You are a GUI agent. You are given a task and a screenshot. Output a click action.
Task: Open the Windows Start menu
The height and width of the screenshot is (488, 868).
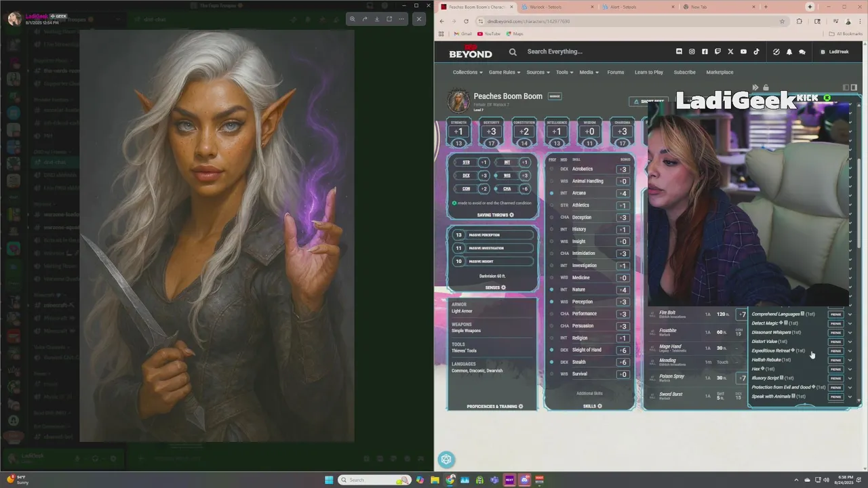point(329,480)
